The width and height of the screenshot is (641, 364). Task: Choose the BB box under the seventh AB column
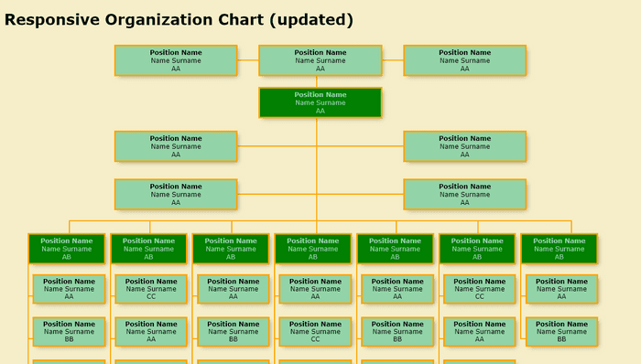561,332
